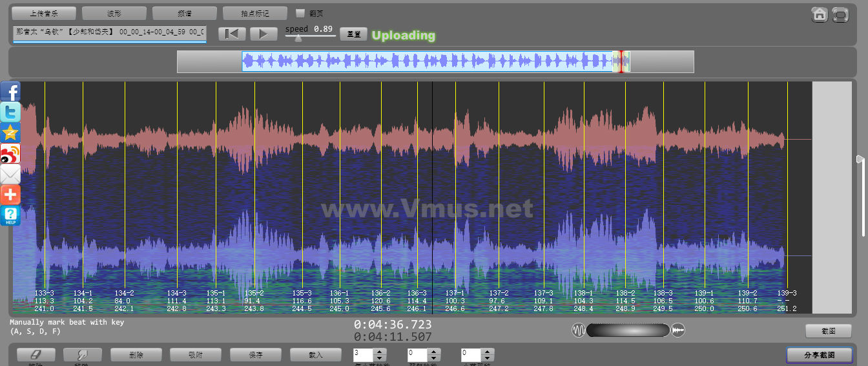
Task: Share via the Twitter icon
Action: coord(10,113)
